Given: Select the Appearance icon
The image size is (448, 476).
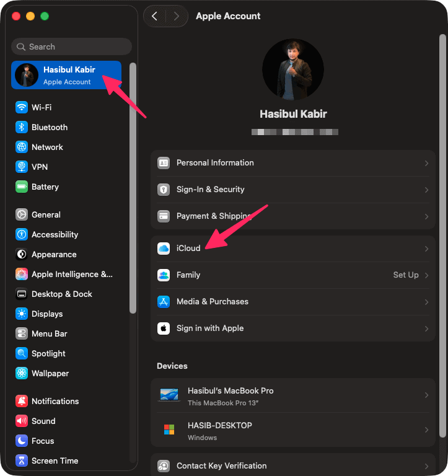Looking at the screenshot, I should 22,254.
